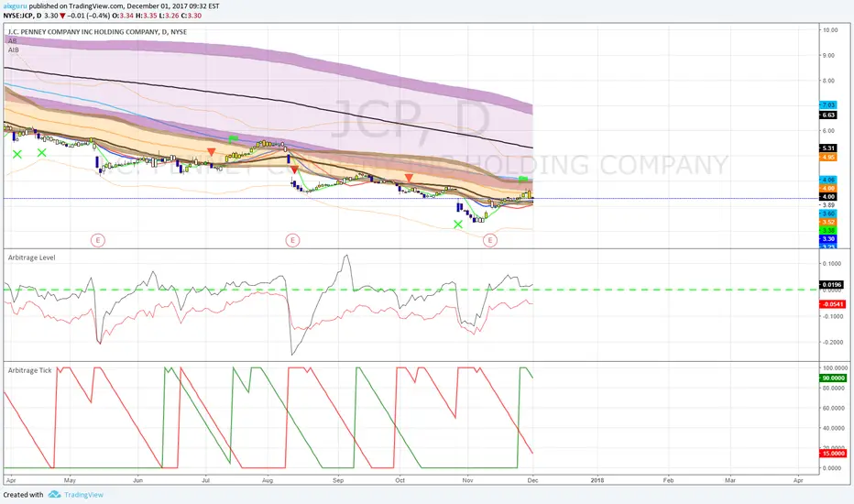Click the 0.1000 Arbitrage Level axis tick

(x=832, y=264)
